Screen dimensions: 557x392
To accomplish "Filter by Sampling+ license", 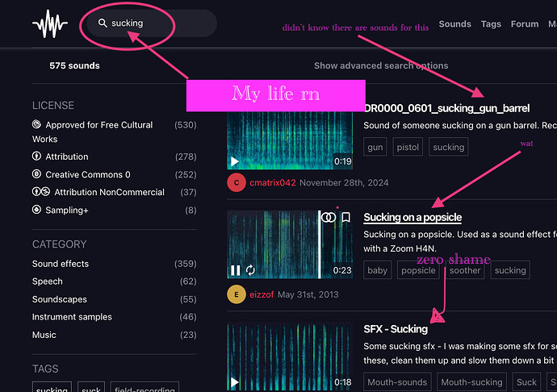I will tap(69, 210).
